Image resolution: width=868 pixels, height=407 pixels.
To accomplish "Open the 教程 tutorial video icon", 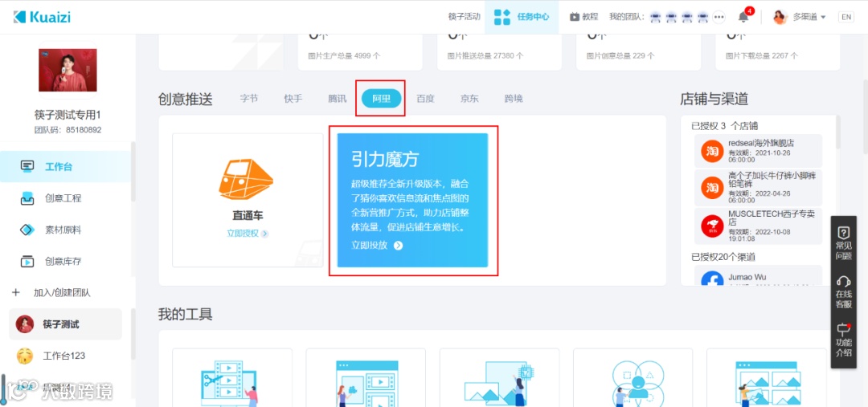I will [x=575, y=17].
